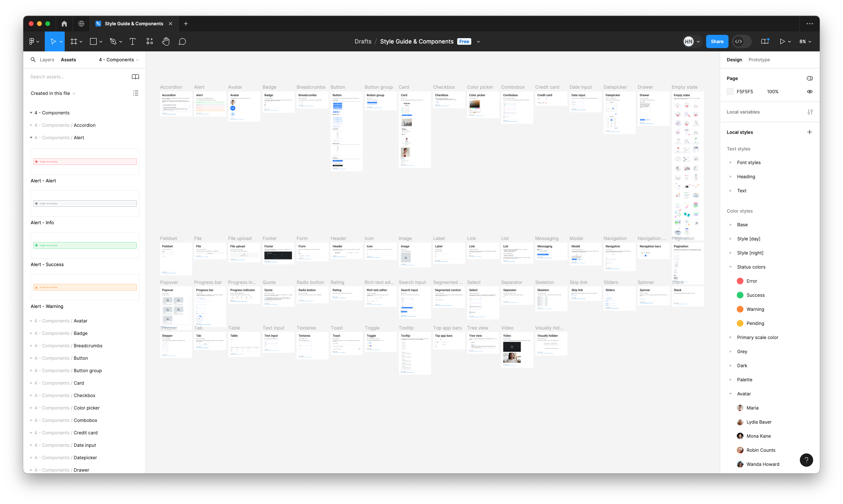Switch to the Layers tab
Screen dimensions: 843x504
47,60
